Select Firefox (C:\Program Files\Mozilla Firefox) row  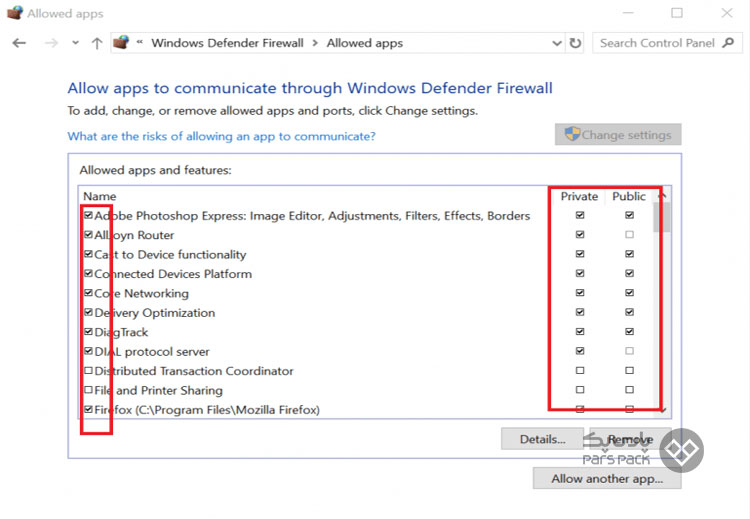pyautogui.click(x=207, y=410)
